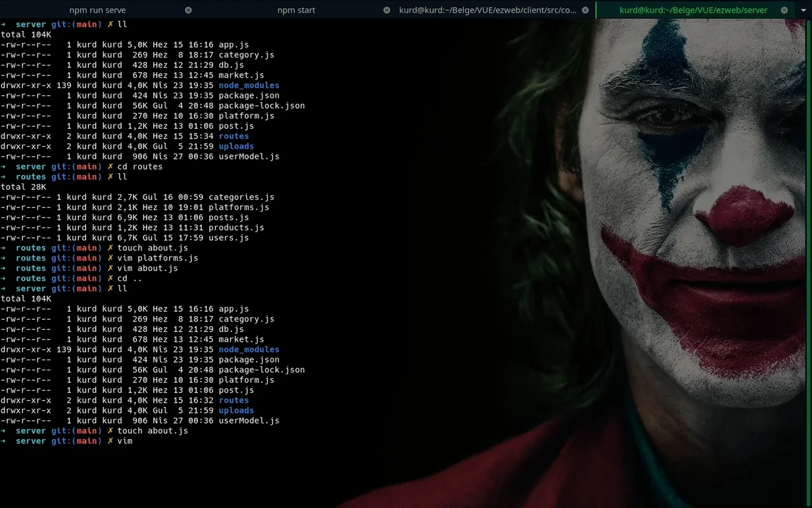Viewport: 812px width, 508px height.
Task: Click the 'cd routes' command text
Action: (x=140, y=166)
